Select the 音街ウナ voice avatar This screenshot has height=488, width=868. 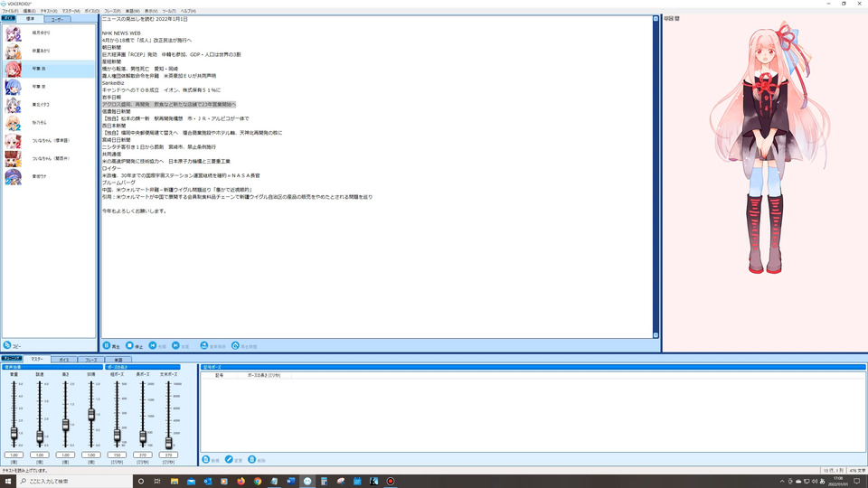tap(14, 176)
